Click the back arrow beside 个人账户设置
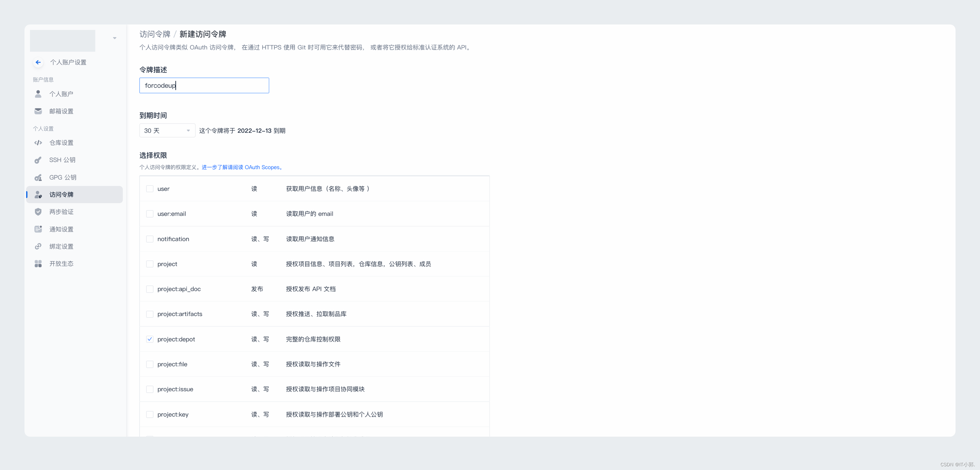The width and height of the screenshot is (980, 470). tap(38, 62)
